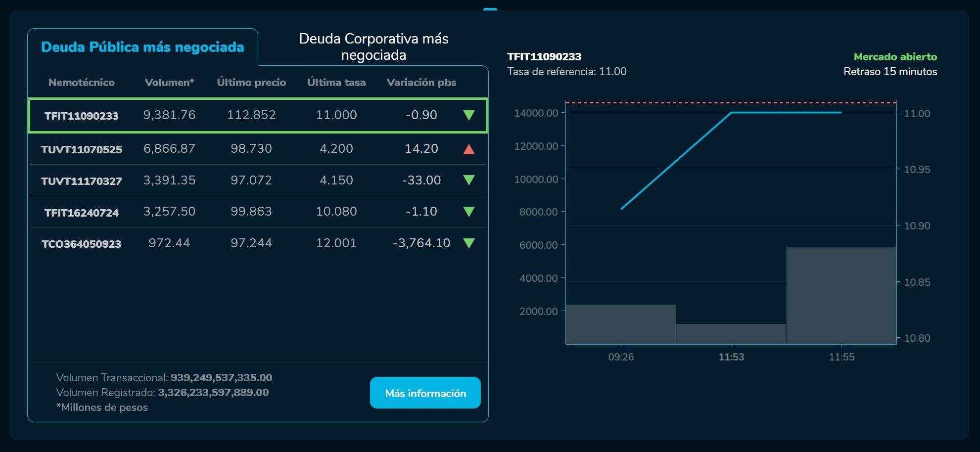Select the down arrow indicator on TFIT16240724 row
The image size is (980, 452).
point(469,212)
